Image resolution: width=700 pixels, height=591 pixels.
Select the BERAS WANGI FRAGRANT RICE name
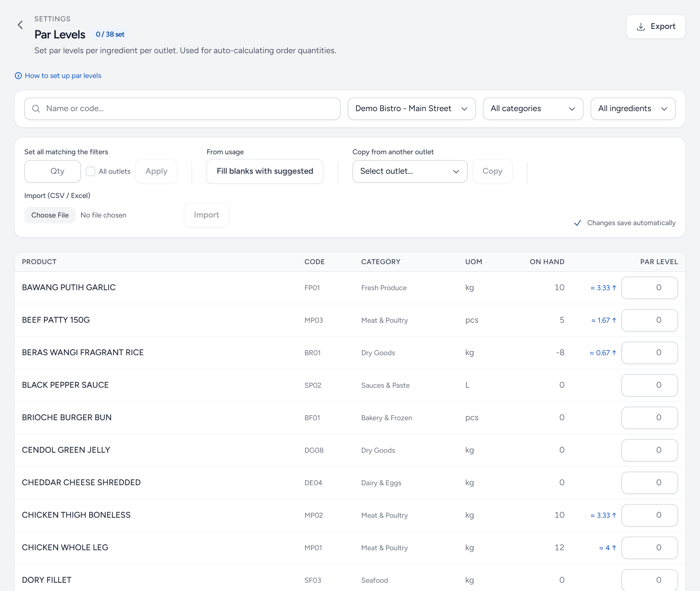tap(83, 353)
